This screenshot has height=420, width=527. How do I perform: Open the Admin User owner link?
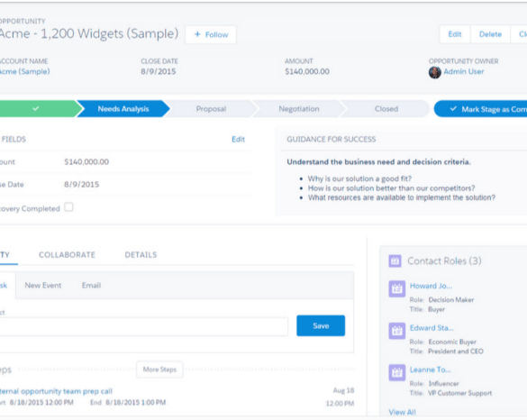pyautogui.click(x=463, y=71)
